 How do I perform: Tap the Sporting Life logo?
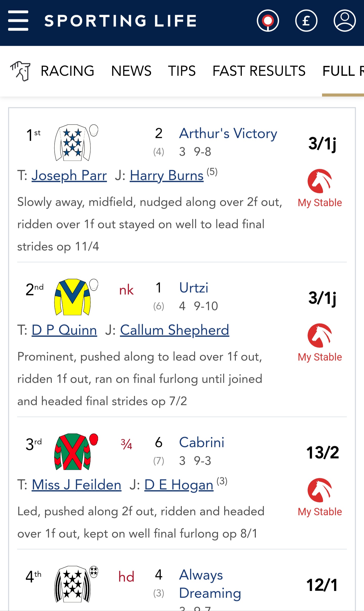(120, 21)
